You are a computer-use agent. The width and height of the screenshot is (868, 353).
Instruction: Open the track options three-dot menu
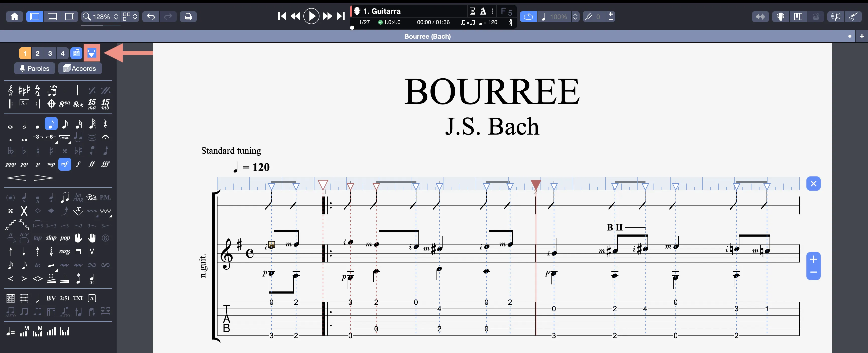coord(492,11)
